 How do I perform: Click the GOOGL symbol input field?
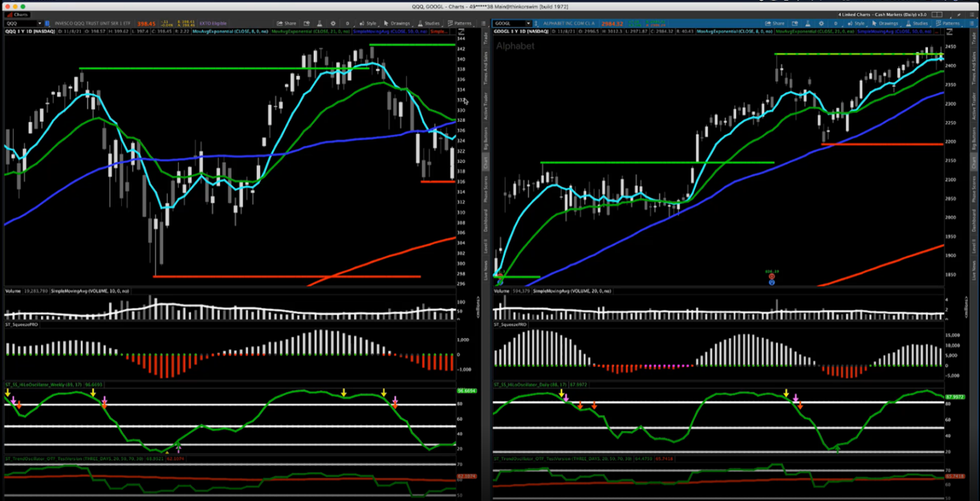509,23
